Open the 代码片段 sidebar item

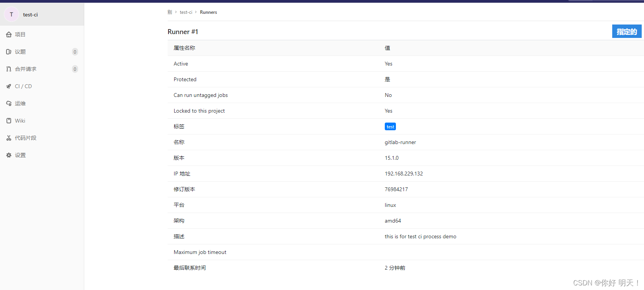tap(42, 138)
